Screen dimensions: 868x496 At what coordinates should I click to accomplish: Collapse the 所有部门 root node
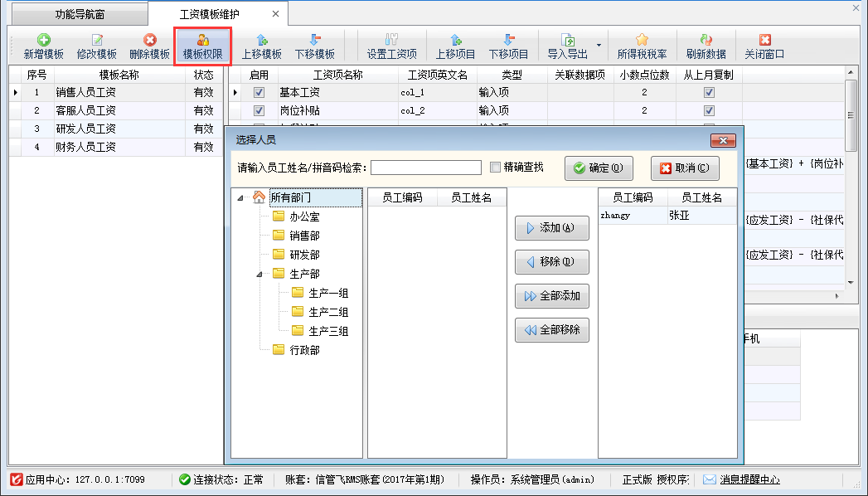tap(240, 197)
